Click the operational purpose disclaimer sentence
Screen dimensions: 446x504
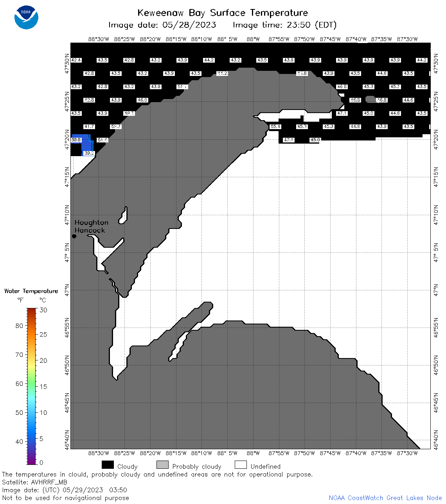(157, 474)
